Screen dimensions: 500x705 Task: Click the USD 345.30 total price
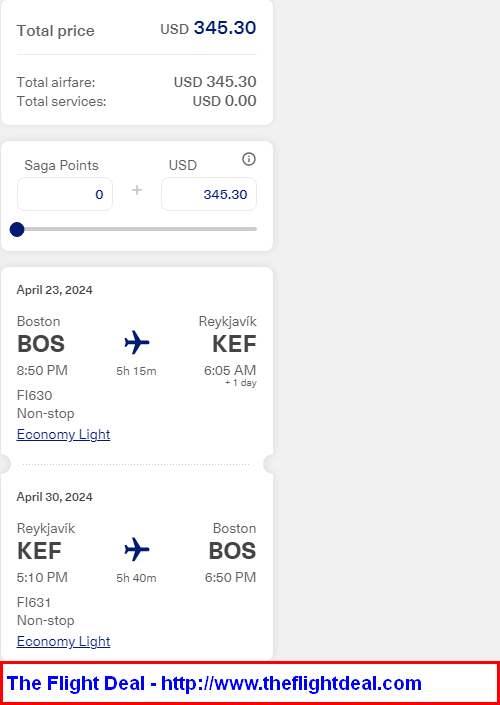pyautogui.click(x=208, y=28)
